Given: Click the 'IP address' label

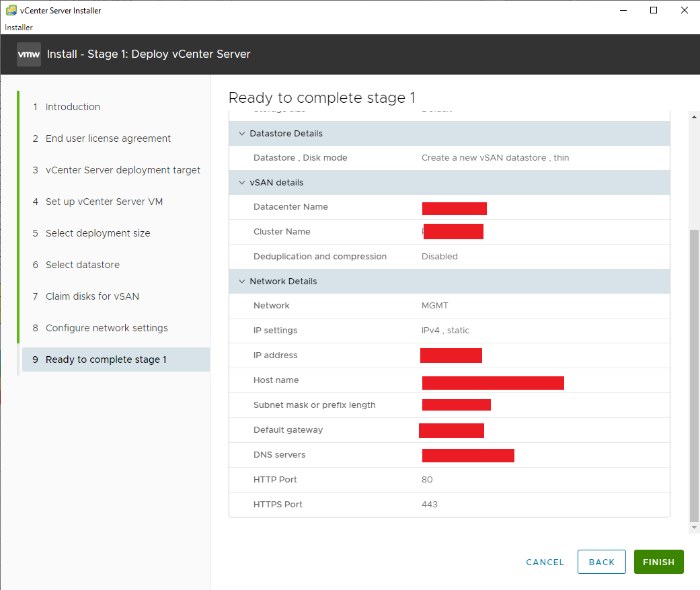Looking at the screenshot, I should pos(275,355).
